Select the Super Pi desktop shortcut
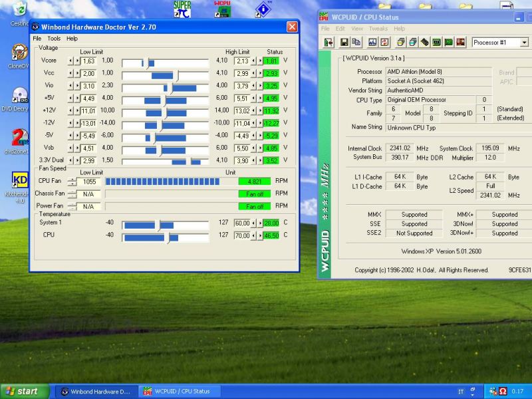The height and width of the screenshot is (399, 532). [182, 9]
